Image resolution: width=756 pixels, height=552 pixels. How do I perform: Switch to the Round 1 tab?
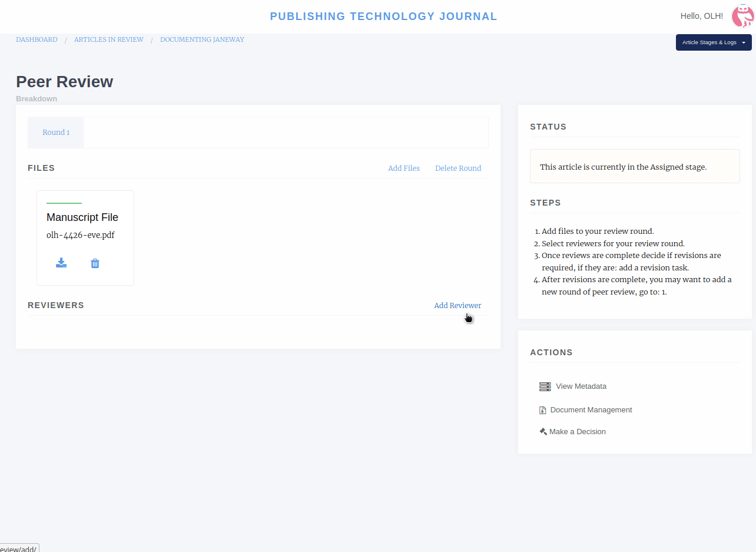click(56, 133)
